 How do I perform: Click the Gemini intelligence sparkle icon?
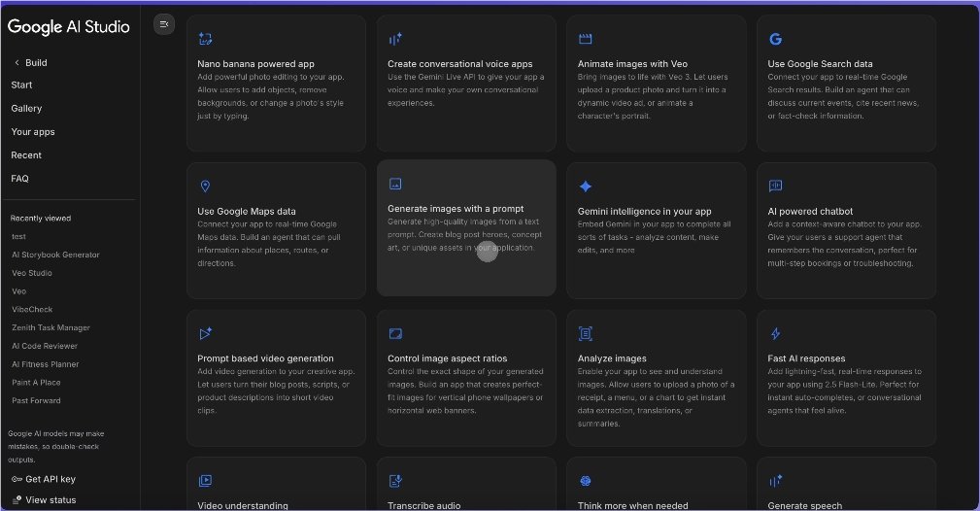(x=586, y=187)
